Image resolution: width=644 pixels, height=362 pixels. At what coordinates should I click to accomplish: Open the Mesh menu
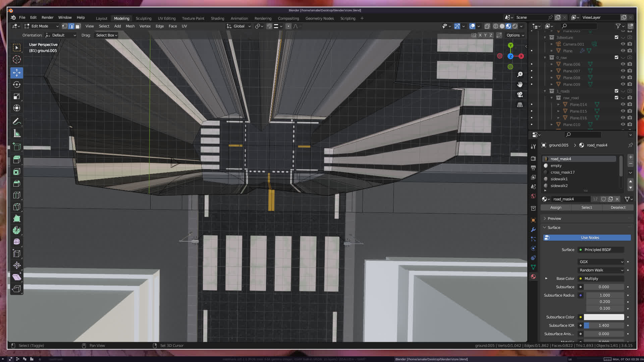[x=130, y=26]
